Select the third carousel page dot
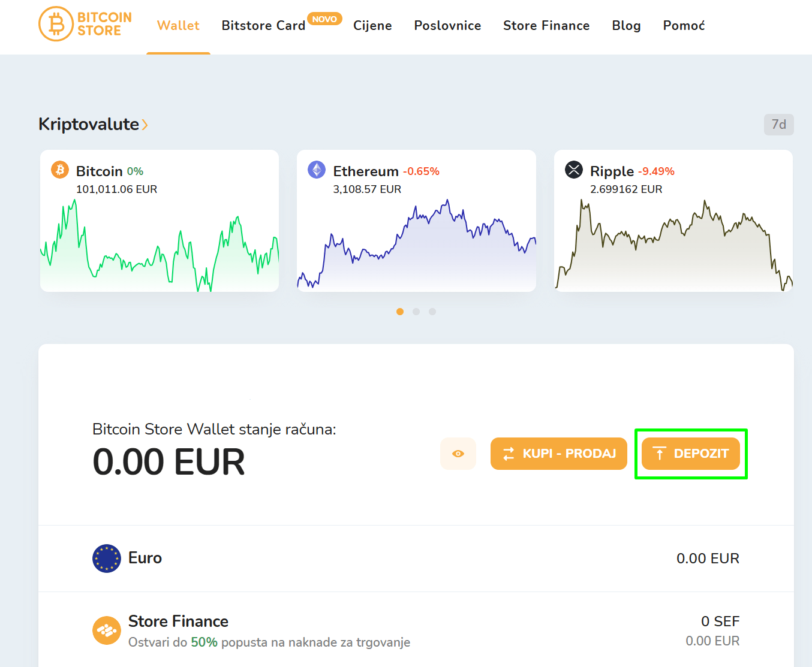 (432, 312)
